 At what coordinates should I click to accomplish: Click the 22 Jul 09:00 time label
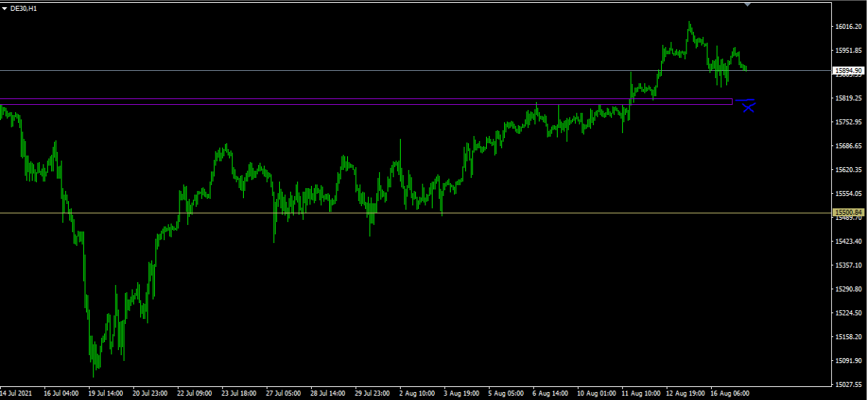195,394
